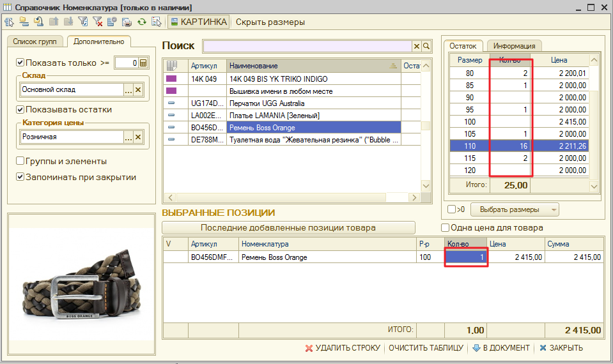This screenshot has width=613, height=364.
Task: Select the Туалетная вода row
Action: tap(292, 139)
